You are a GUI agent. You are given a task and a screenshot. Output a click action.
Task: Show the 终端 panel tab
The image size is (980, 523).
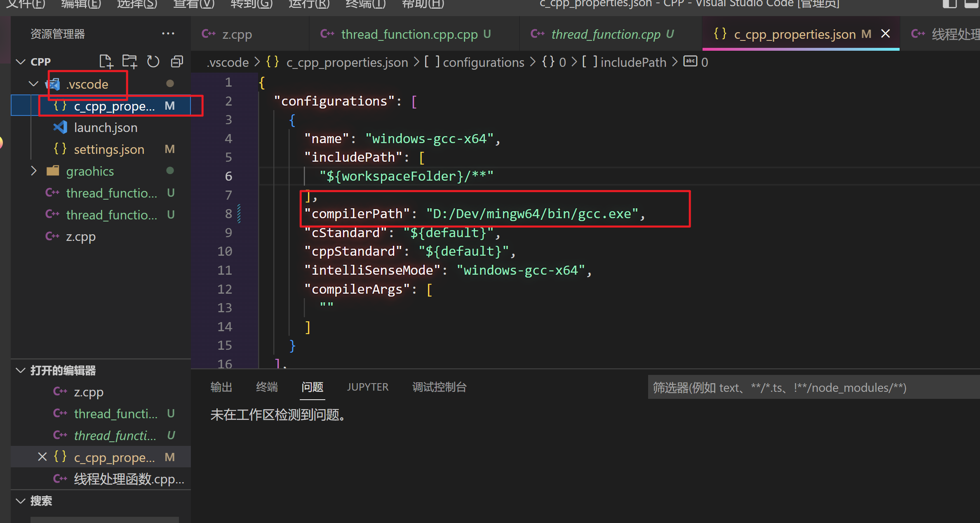point(267,387)
